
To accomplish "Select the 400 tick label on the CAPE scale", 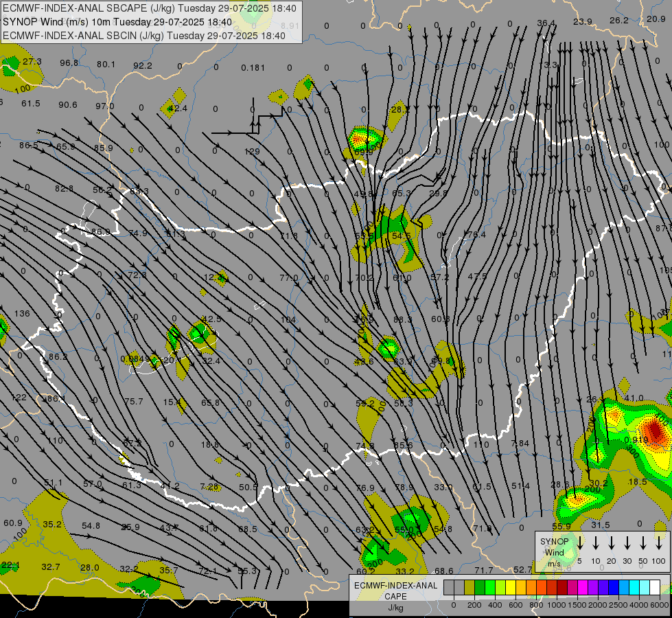I will [x=495, y=605].
